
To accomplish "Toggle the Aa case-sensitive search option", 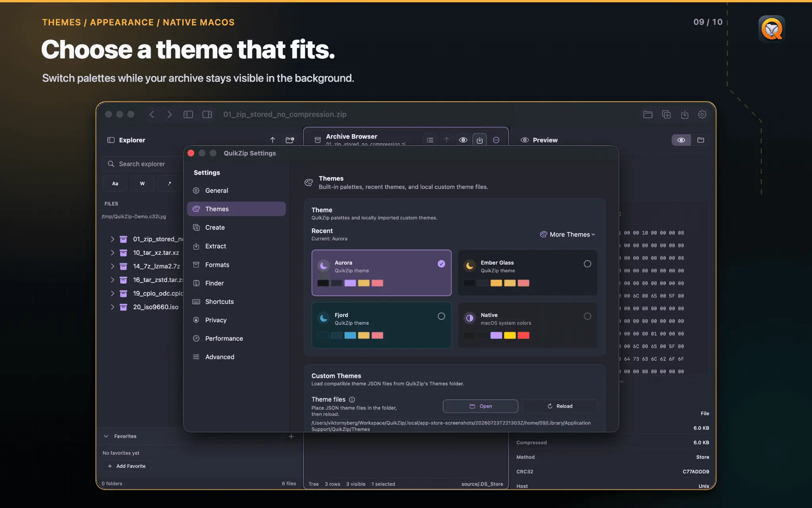I will tap(115, 184).
